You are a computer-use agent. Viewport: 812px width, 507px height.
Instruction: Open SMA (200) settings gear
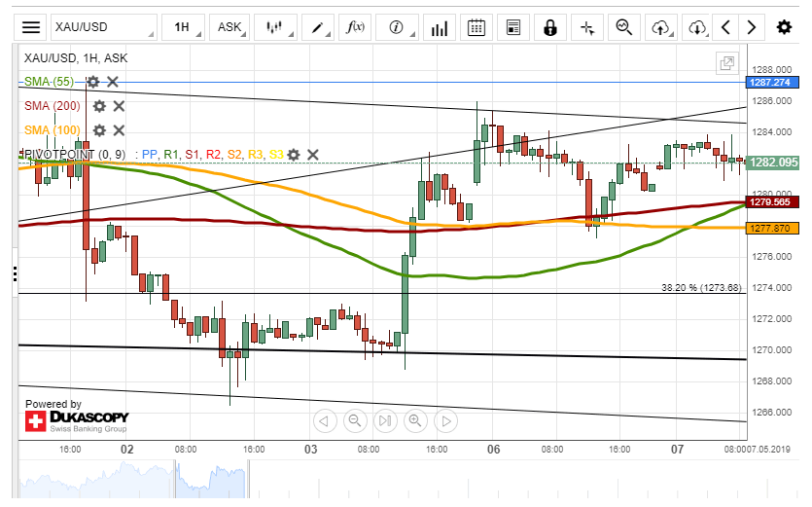(x=99, y=106)
